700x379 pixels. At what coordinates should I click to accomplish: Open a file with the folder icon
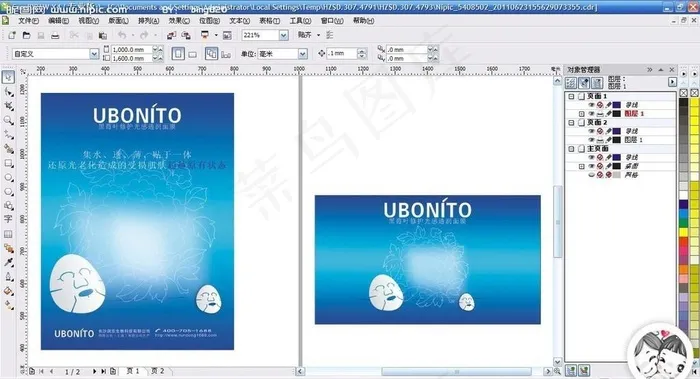pos(27,35)
